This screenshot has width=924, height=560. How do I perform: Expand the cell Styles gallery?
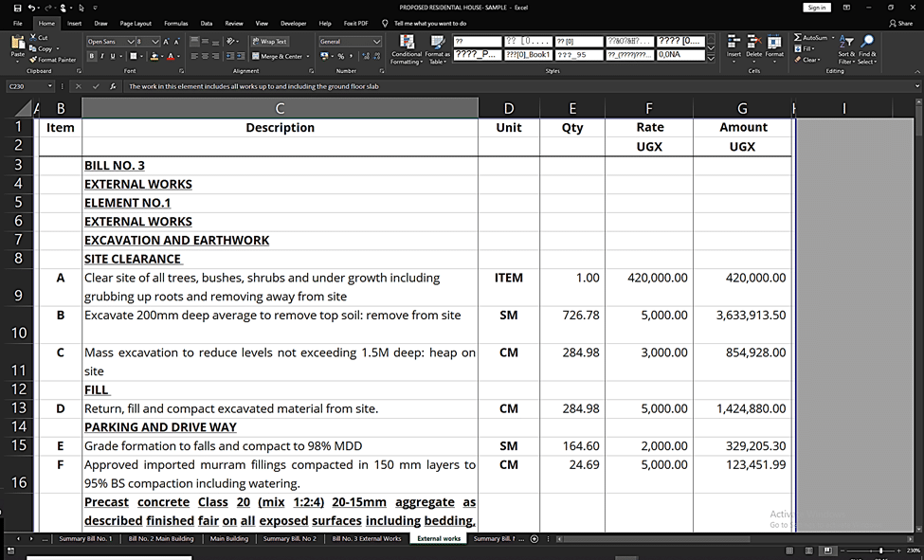[711, 59]
